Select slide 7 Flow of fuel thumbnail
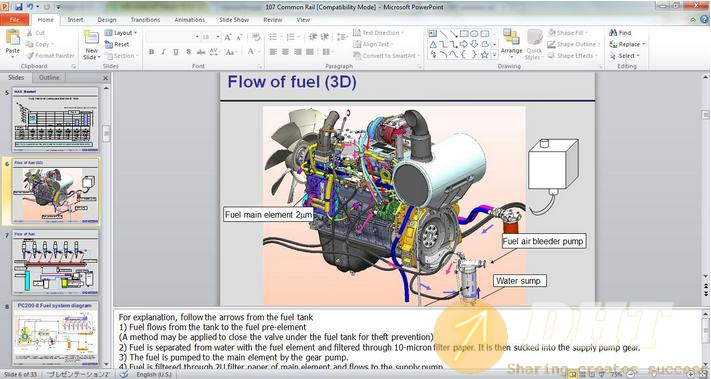This screenshot has height=379, width=711. point(55,262)
